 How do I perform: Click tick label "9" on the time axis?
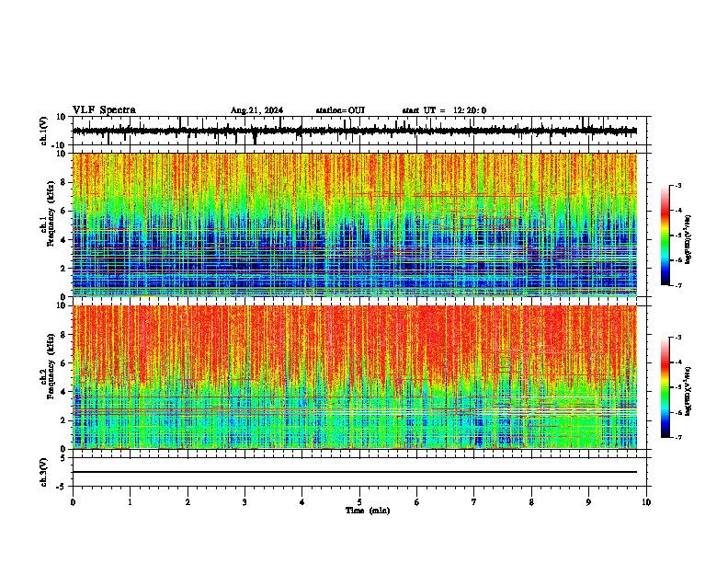click(588, 502)
